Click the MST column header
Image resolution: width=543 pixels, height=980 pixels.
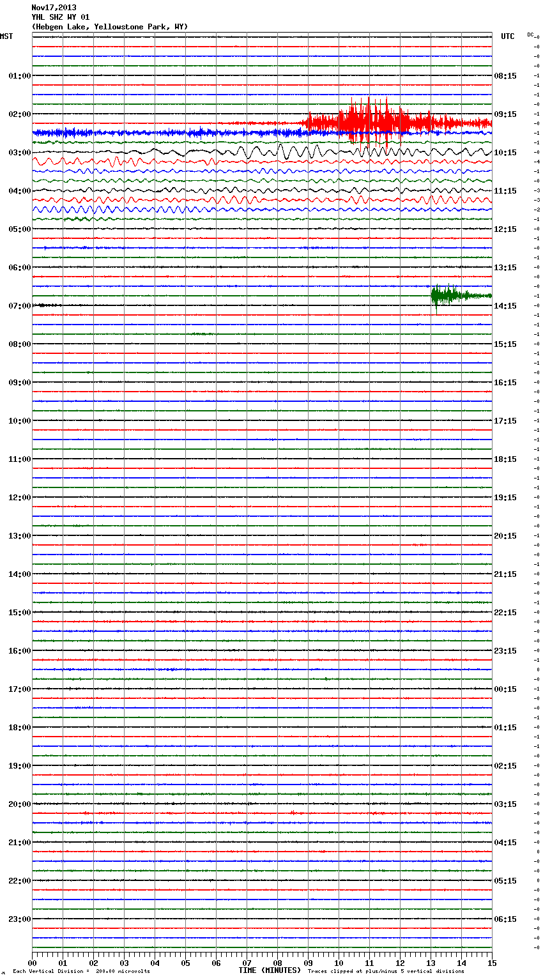point(6,37)
